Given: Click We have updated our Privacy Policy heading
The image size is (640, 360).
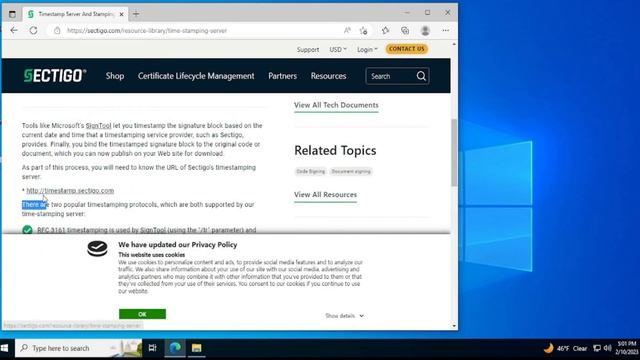Looking at the screenshot, I should (178, 245).
